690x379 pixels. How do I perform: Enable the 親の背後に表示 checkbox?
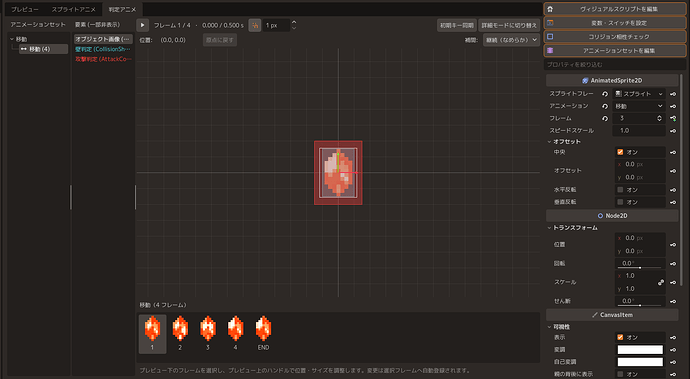pyautogui.click(x=620, y=374)
